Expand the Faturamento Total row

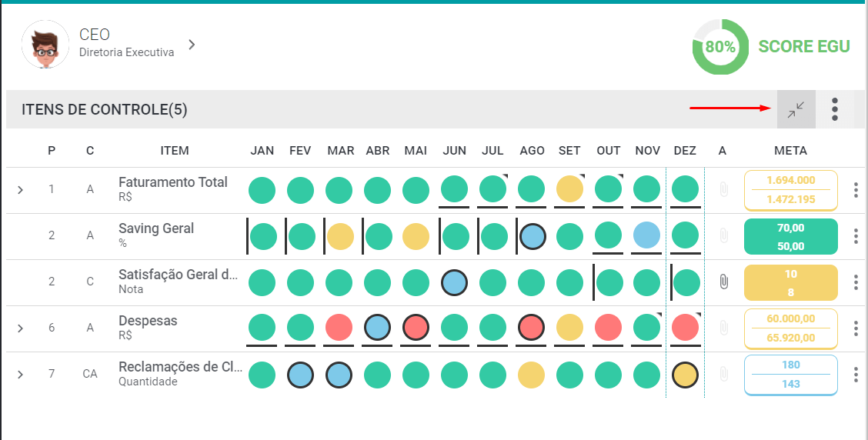click(21, 190)
